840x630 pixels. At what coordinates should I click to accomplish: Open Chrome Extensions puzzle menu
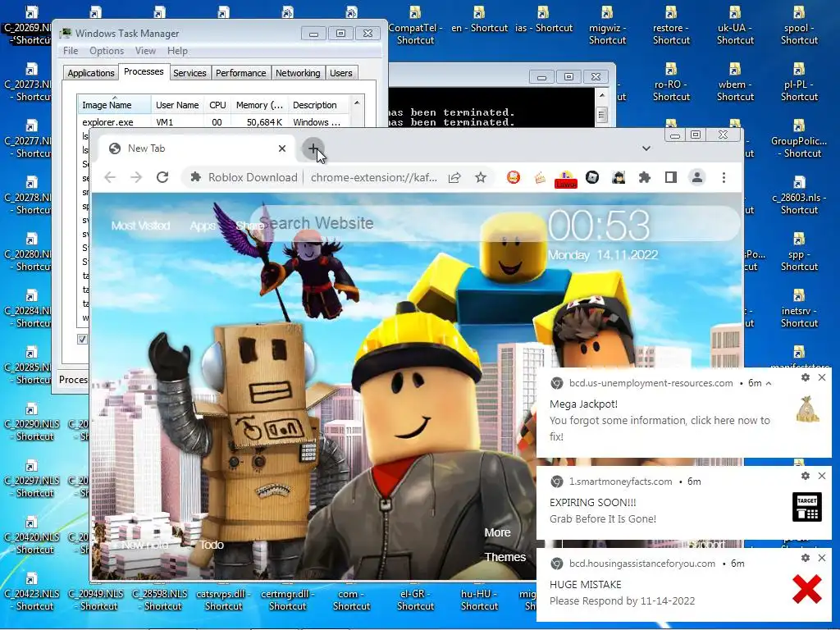[645, 177]
